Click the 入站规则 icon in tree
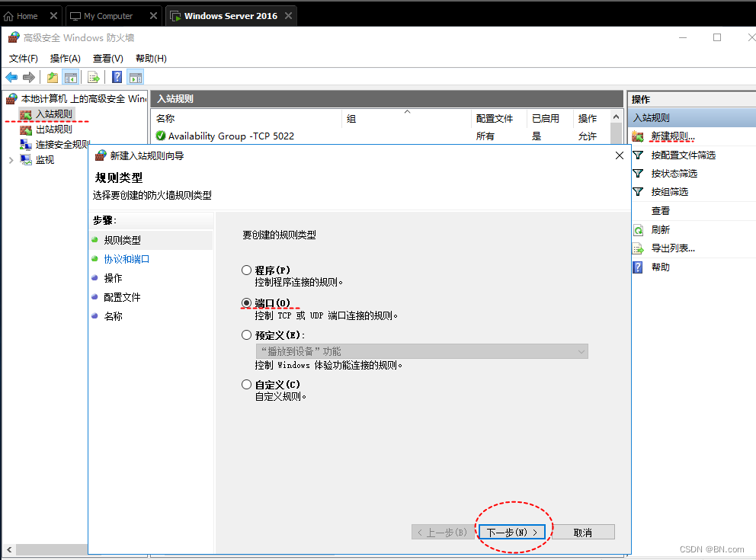This screenshot has width=756, height=560. coord(26,114)
